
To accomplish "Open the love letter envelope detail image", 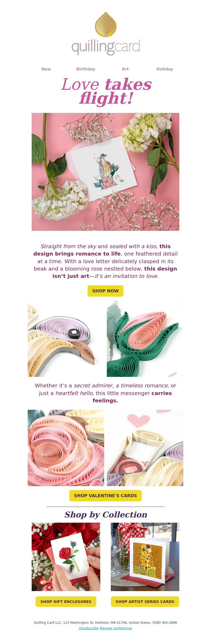I will pos(145,448).
